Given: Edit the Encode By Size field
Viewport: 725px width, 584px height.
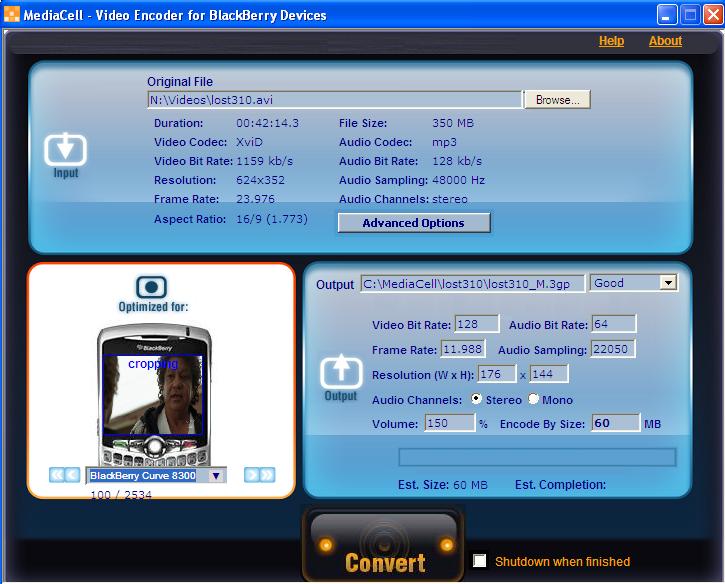Looking at the screenshot, I should tap(616, 423).
